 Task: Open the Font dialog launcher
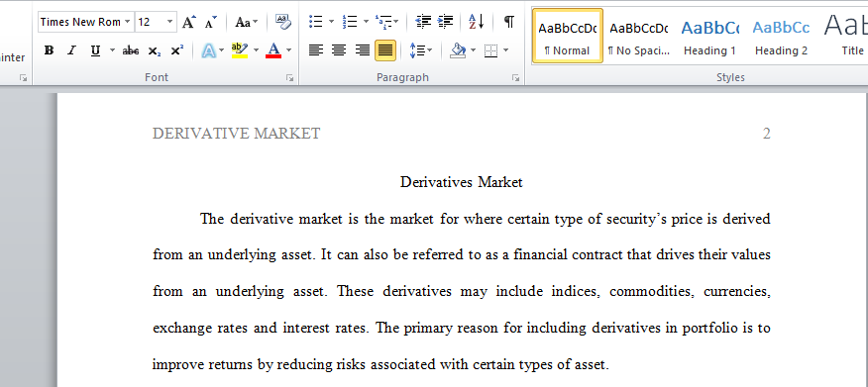coord(289,78)
